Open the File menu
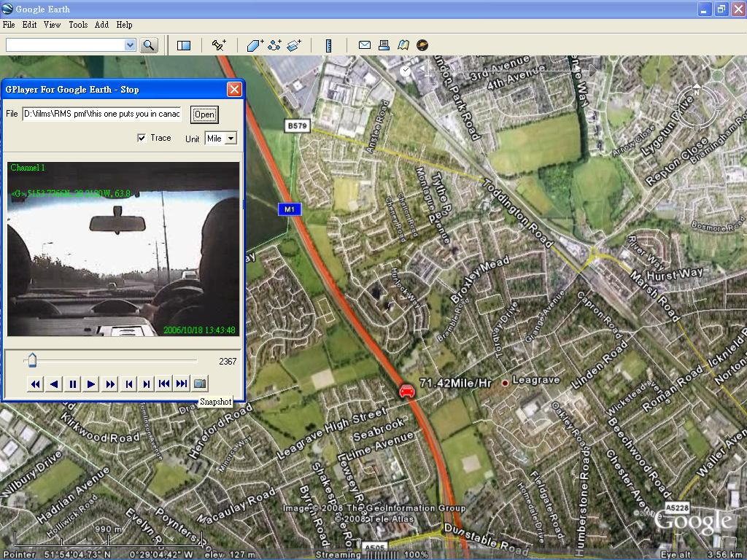The image size is (747, 560). pos(9,25)
